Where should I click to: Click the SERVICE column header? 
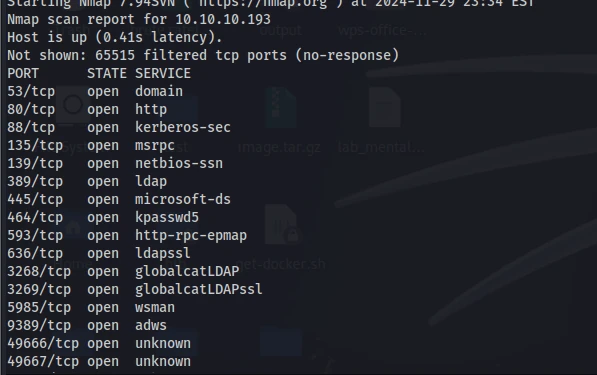pyautogui.click(x=163, y=73)
